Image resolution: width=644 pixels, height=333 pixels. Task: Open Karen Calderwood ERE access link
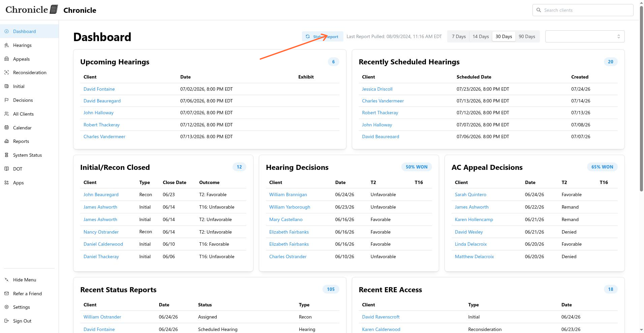click(x=381, y=329)
